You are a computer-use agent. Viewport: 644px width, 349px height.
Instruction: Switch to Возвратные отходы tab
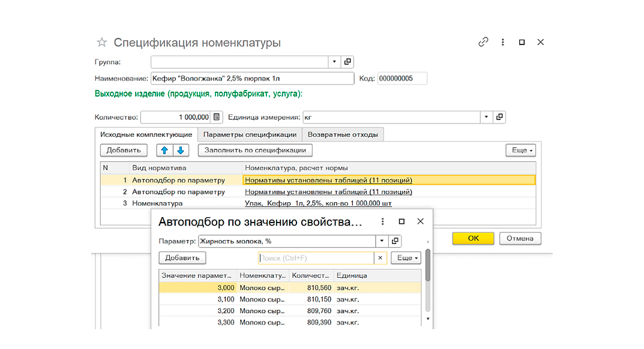[x=343, y=134]
